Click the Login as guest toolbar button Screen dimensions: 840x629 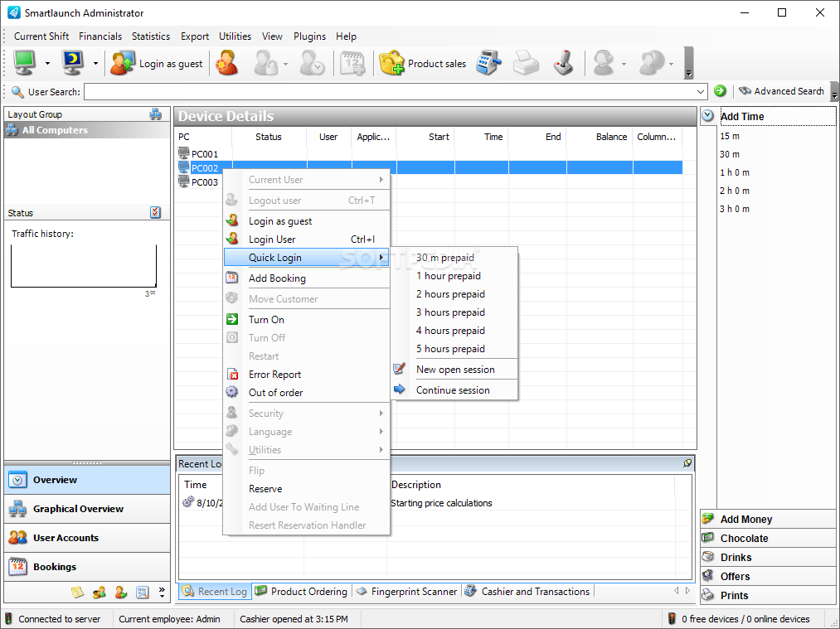(x=157, y=64)
